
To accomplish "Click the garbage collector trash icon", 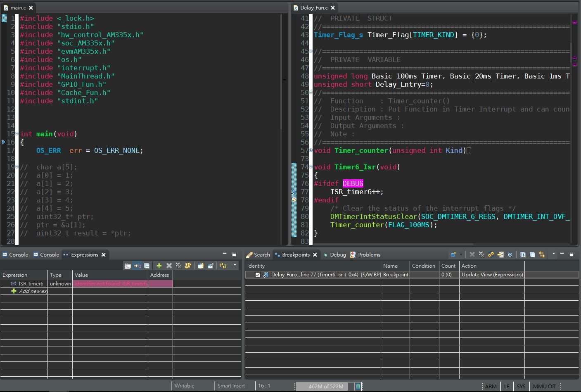I will (x=358, y=386).
